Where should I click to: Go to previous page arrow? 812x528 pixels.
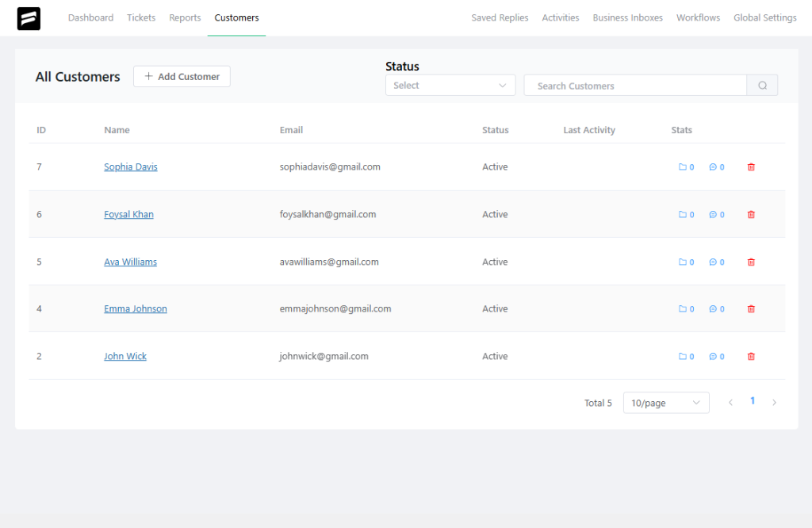tap(730, 403)
